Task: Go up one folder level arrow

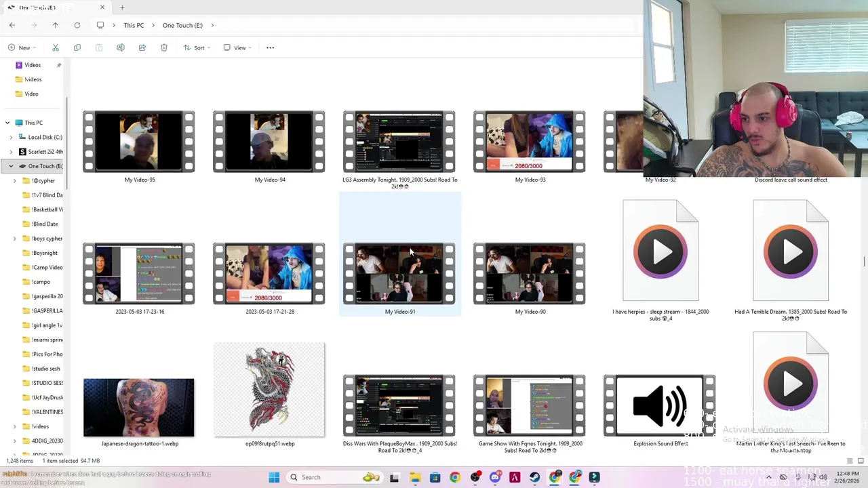Action: [56, 25]
